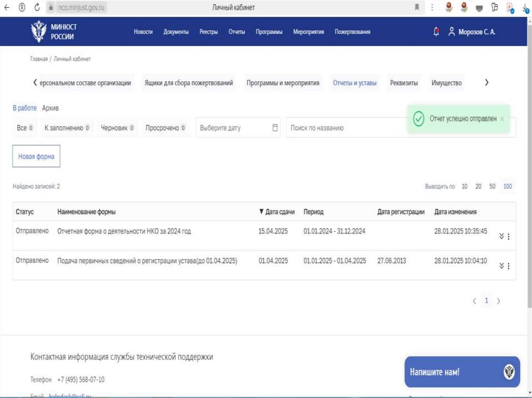Click the Минюст России logo emblem
Screen dimensions: 532x398
[39, 31]
